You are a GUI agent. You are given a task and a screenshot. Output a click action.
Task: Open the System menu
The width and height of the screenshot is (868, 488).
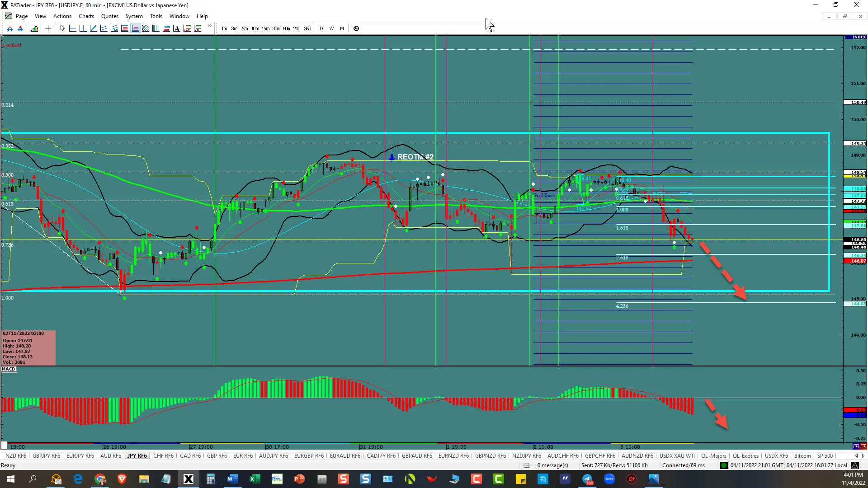[x=134, y=16]
